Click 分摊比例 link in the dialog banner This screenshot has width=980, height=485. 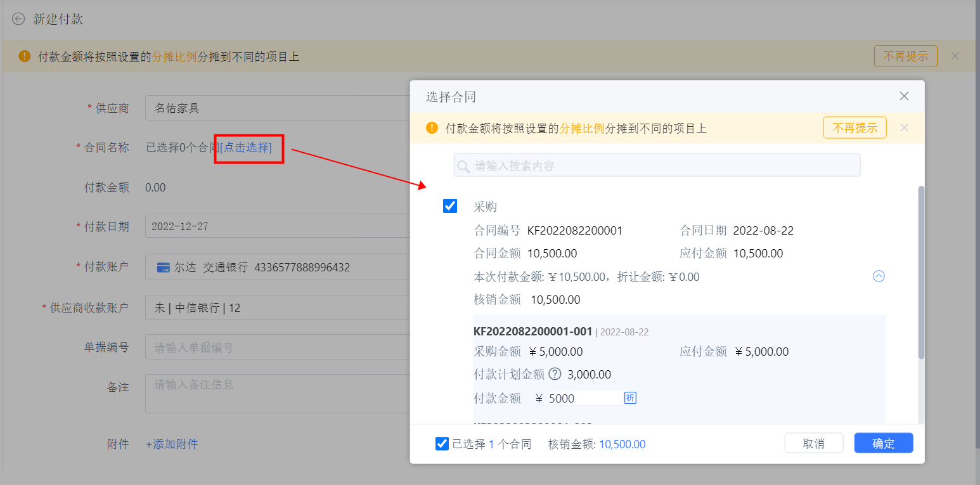[582, 128]
